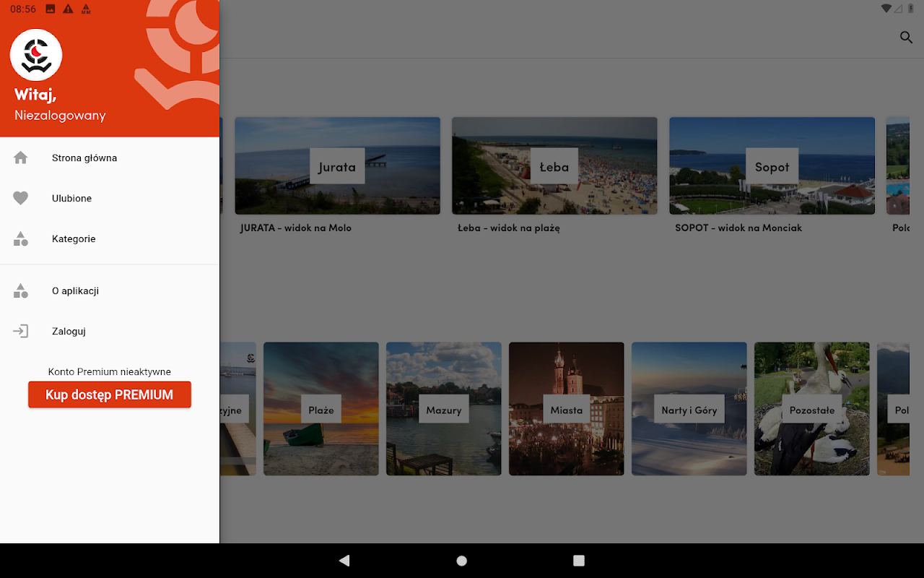This screenshot has height=578, width=924.
Task: Tap caption JURATA - widok na Molo
Action: pyautogui.click(x=296, y=228)
